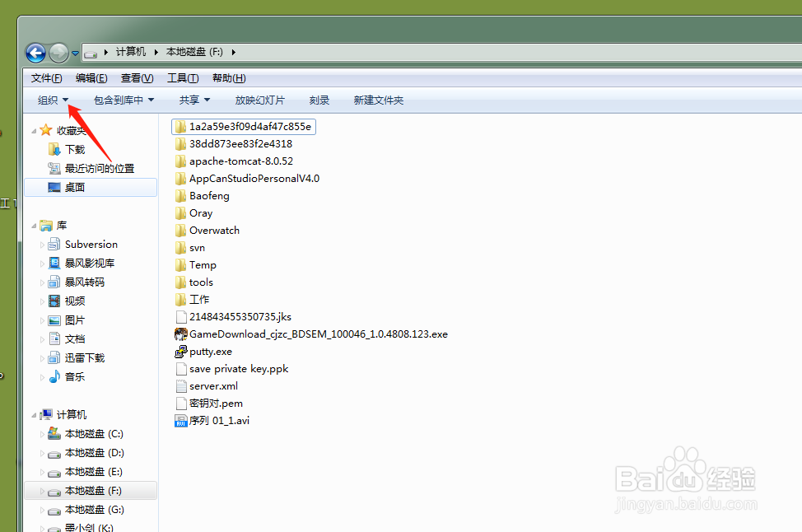Select the Oray folder

coord(194,213)
